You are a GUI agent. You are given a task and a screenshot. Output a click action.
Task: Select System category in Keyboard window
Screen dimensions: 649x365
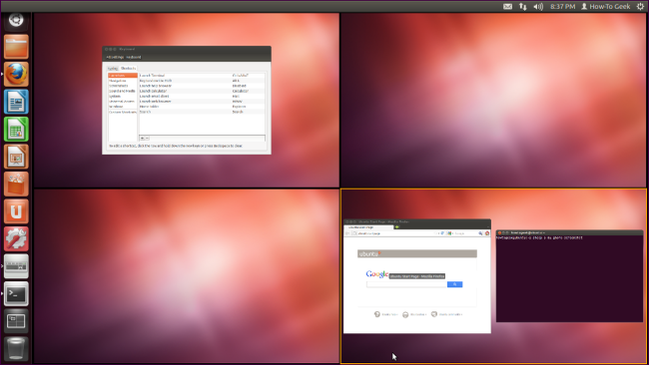123,96
